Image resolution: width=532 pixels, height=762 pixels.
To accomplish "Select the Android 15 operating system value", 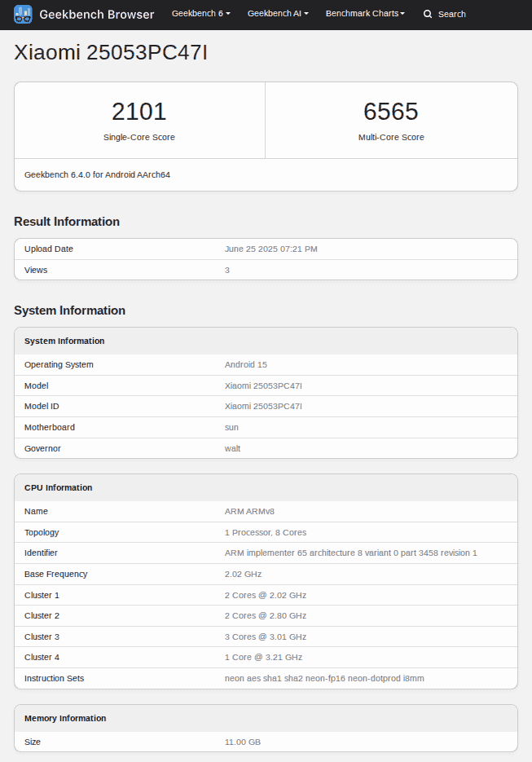I will tap(245, 364).
